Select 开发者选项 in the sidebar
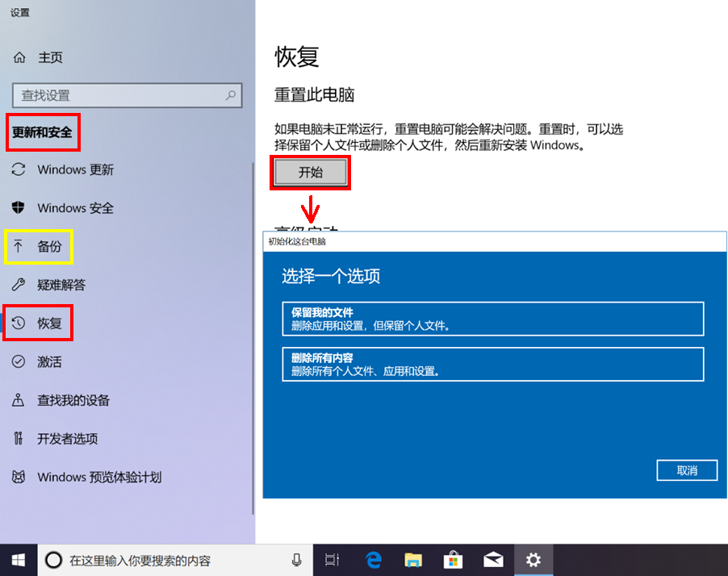The height and width of the screenshot is (576, 728). [68, 439]
